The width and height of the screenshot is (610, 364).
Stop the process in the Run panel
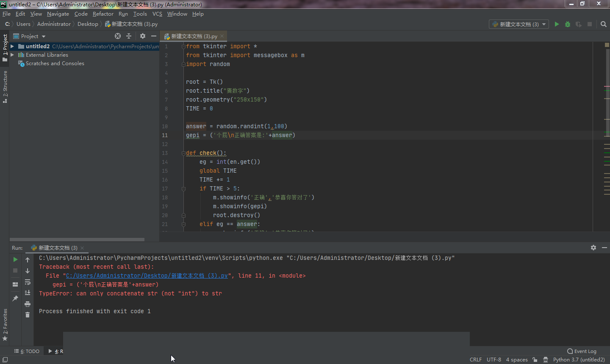click(15, 270)
